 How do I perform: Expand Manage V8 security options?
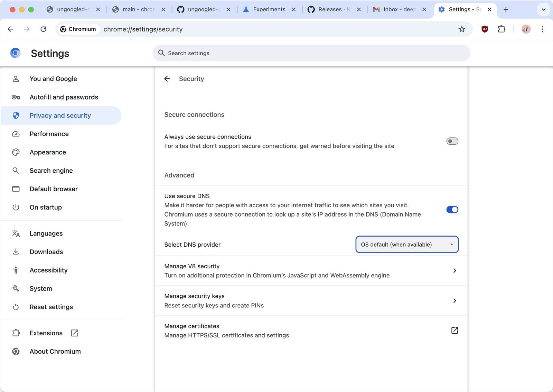[454, 270]
